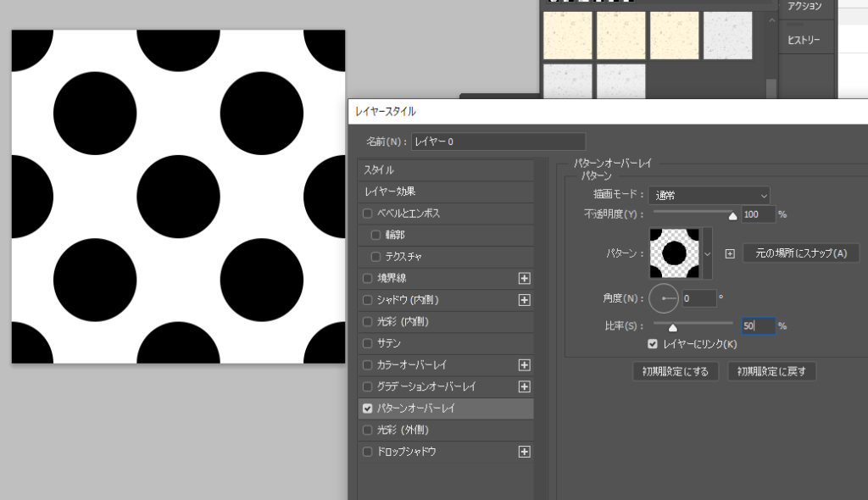Add another シャドウ (内側) effect with plus icon

pyautogui.click(x=524, y=300)
